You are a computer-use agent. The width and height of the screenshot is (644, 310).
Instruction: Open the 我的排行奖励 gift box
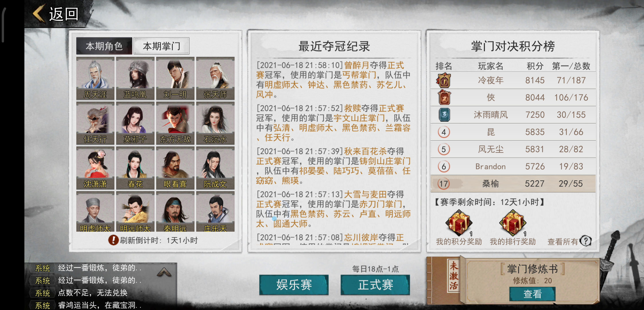coord(513,223)
